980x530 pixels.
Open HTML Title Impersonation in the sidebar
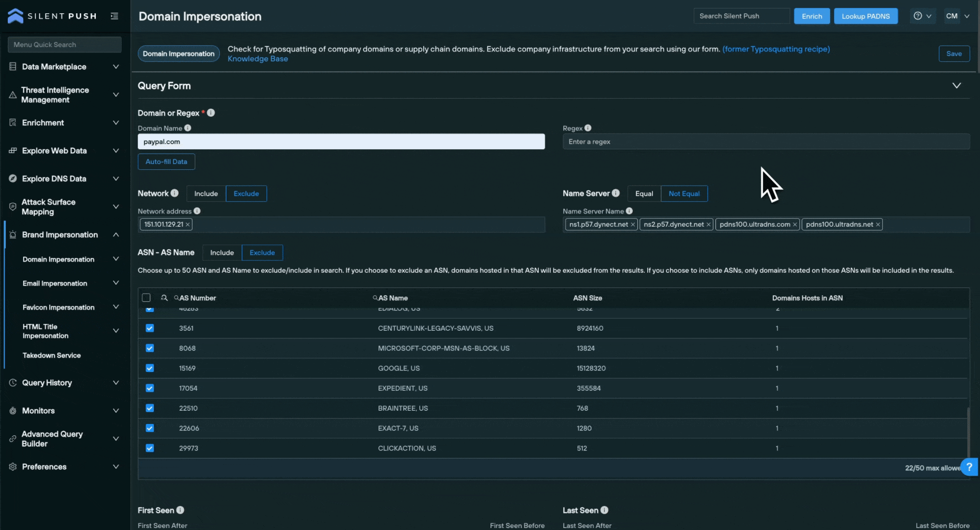coord(45,331)
